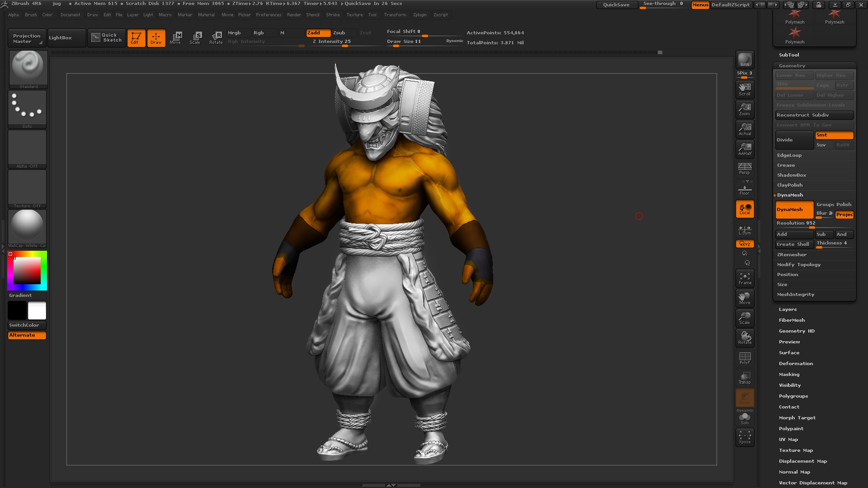Toggle Zadd mode

(x=318, y=33)
